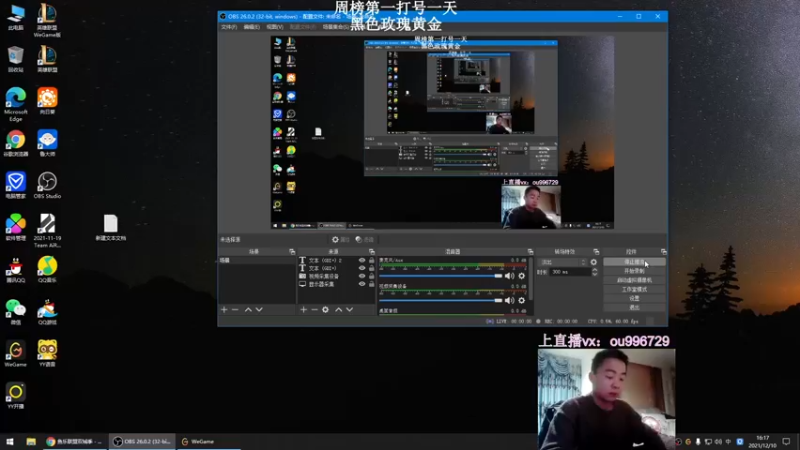Pop out the Sources (来源) dock

point(371,252)
